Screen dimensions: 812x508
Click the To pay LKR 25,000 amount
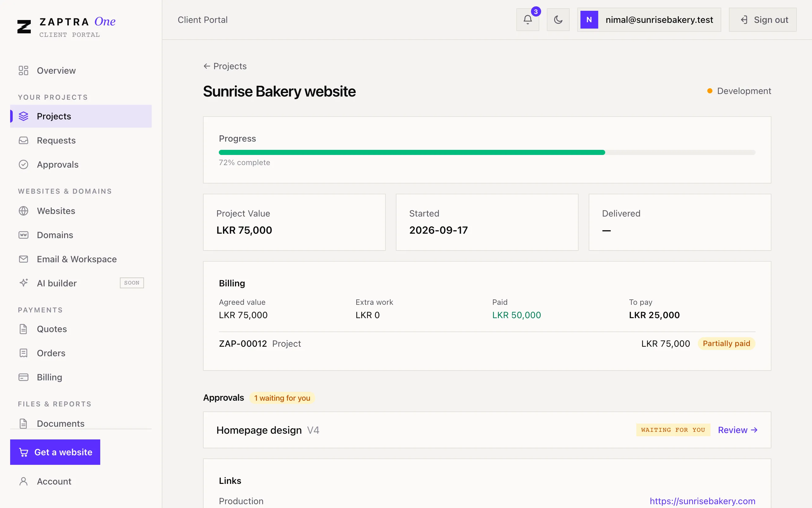tap(654, 315)
